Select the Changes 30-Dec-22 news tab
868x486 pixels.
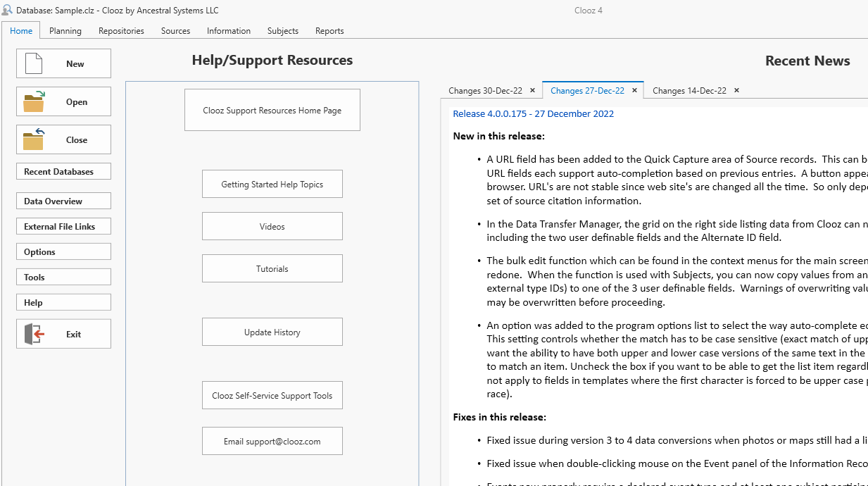click(485, 90)
